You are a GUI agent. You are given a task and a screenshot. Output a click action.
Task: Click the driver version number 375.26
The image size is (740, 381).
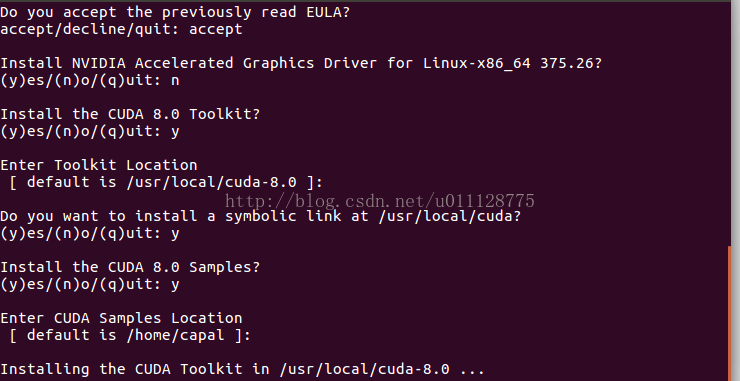[x=566, y=63]
